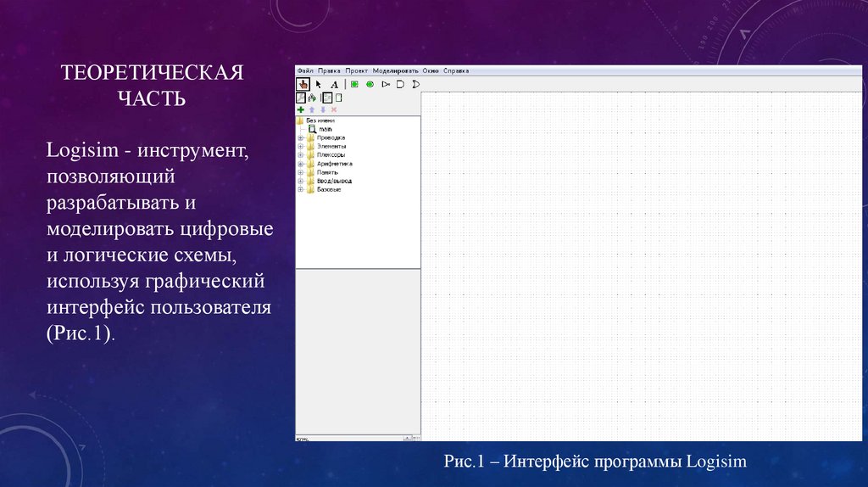Open the Моделировать menu
The height and width of the screenshot is (487, 868).
pyautogui.click(x=395, y=70)
